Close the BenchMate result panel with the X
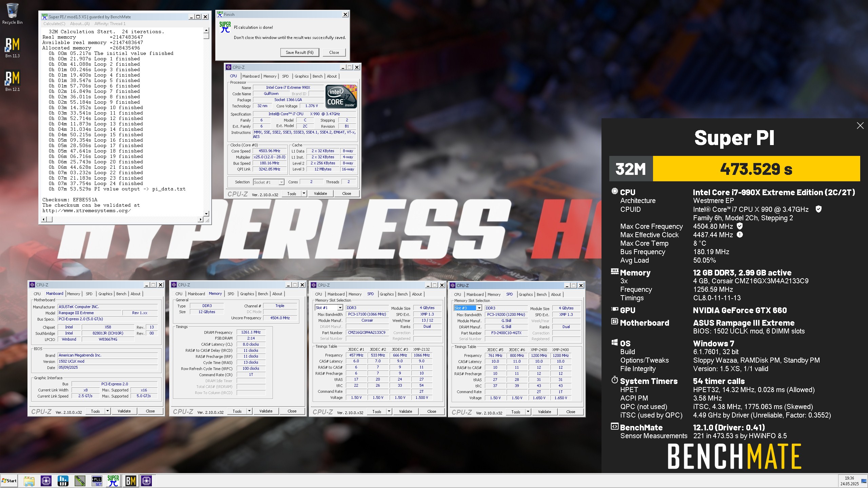This screenshot has height=488, width=868. (x=860, y=126)
